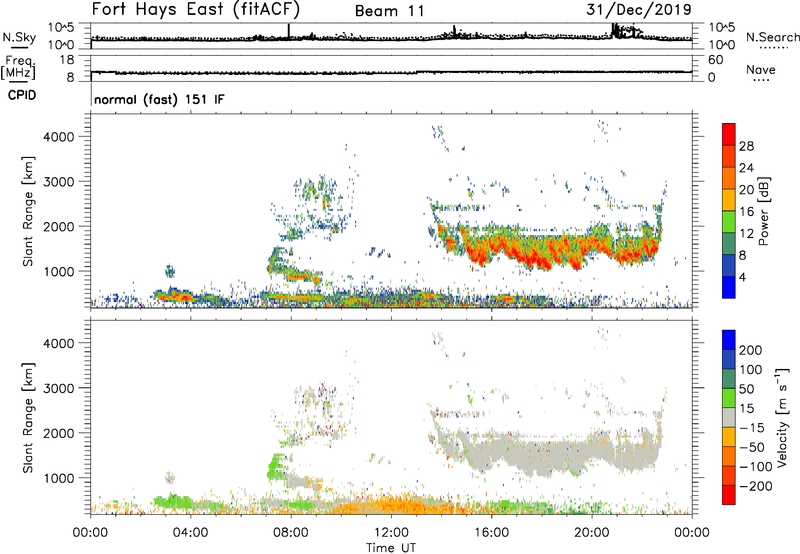Click the '4000' tick on power panel
Viewport: 800px width, 554px height.
pos(59,137)
